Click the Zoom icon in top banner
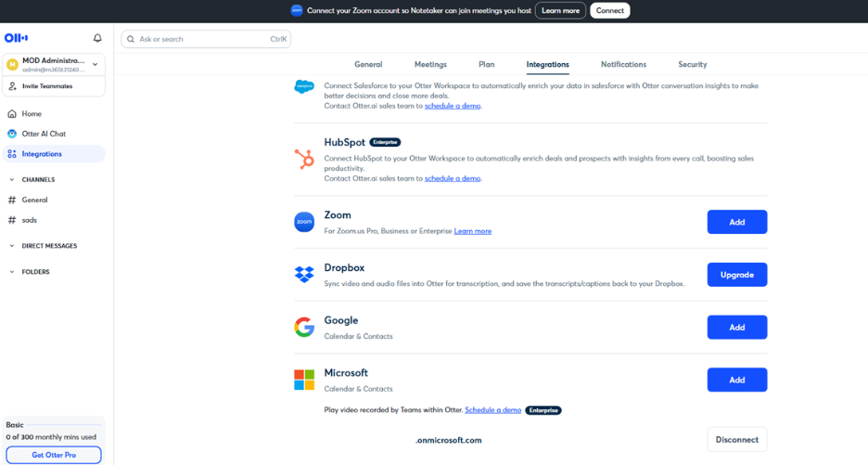Viewport: 868px width, 465px height. coord(297,10)
